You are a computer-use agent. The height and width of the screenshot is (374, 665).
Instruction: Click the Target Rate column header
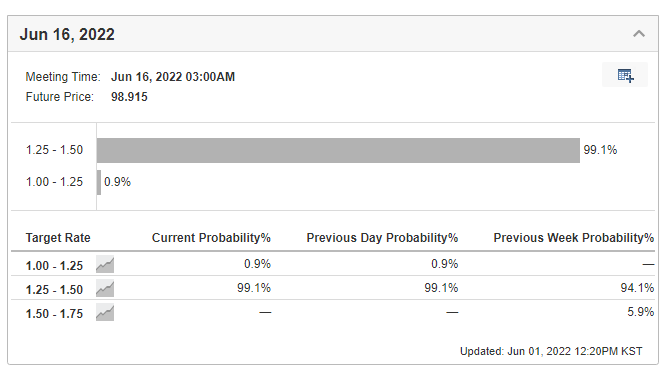58,237
